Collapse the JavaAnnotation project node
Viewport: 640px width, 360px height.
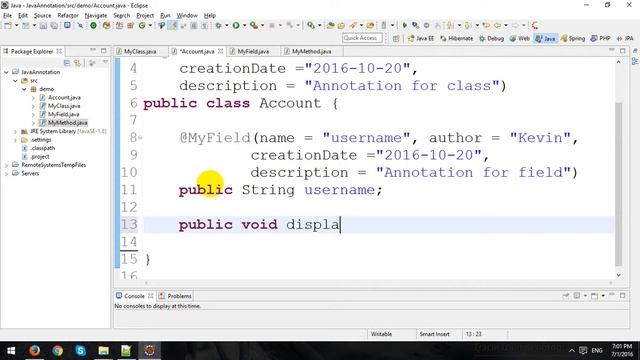click(6, 72)
